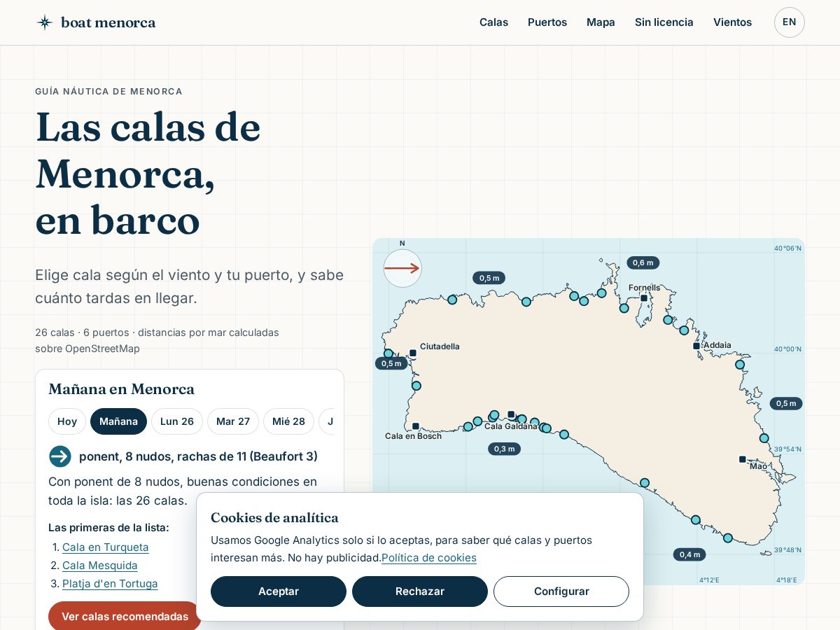The height and width of the screenshot is (630, 840).
Task: Click the 0,5 m badge on the east coast
Action: tap(786, 403)
